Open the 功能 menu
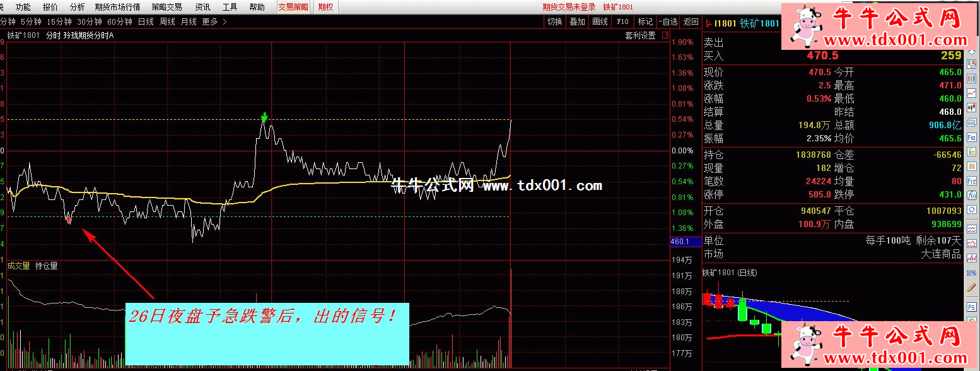 (23, 8)
